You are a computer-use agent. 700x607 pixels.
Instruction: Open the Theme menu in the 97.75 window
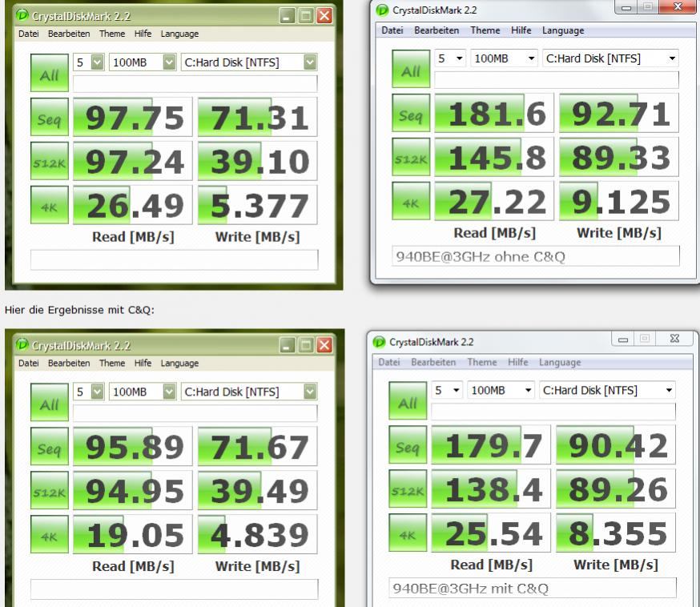[x=112, y=34]
